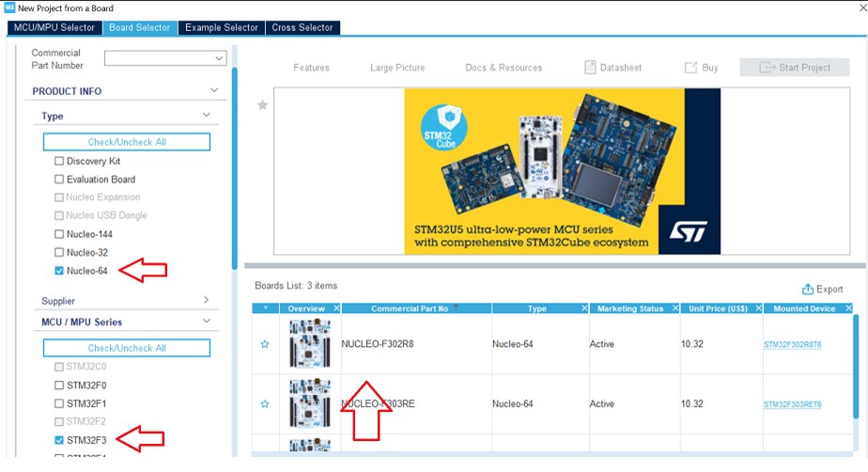Click Check/Uncheck All under Type

(127, 142)
